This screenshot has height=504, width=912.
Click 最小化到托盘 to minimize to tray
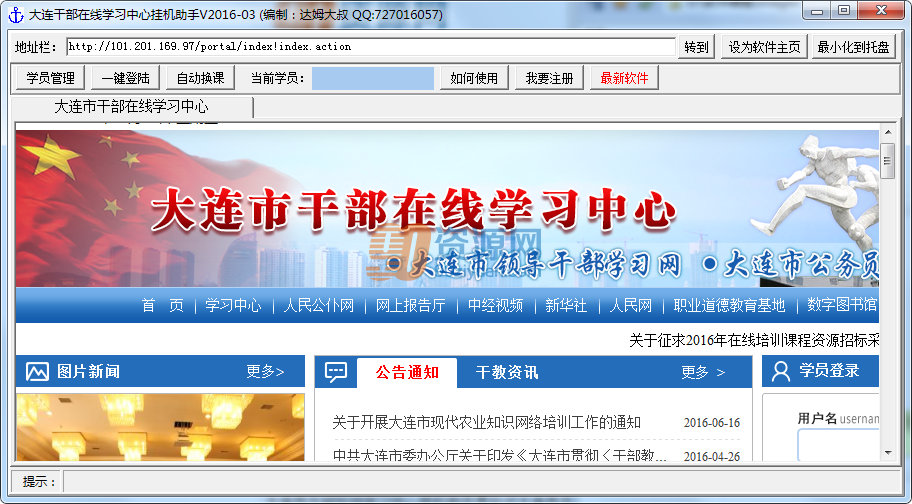[x=853, y=47]
